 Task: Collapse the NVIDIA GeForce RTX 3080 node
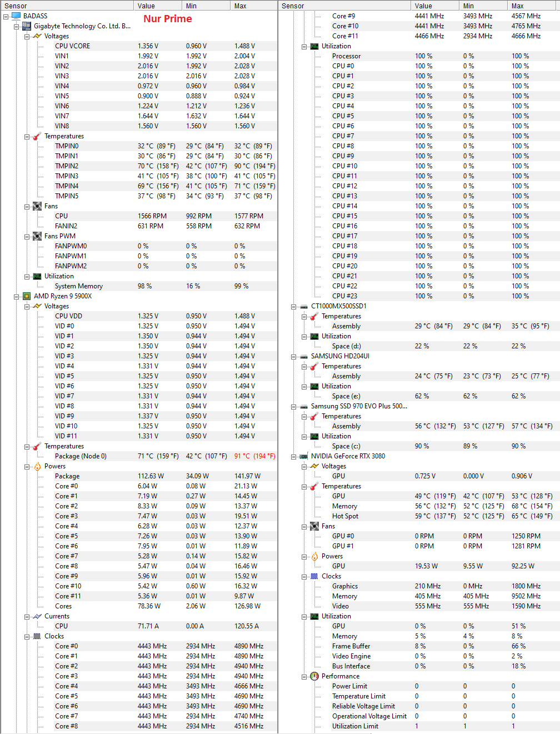pyautogui.click(x=294, y=456)
